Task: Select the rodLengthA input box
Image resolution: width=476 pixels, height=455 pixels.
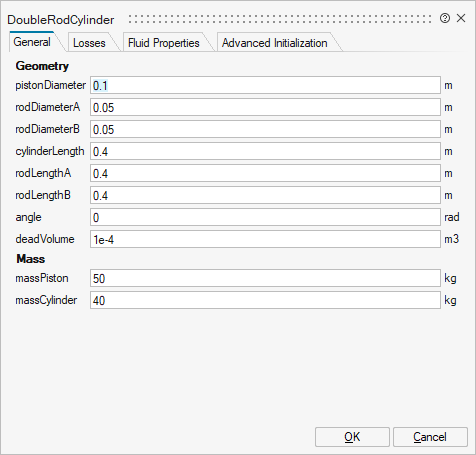Action: coord(265,173)
